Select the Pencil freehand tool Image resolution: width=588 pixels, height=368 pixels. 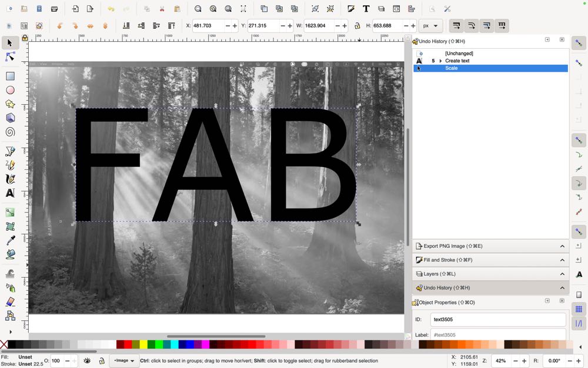click(x=10, y=165)
